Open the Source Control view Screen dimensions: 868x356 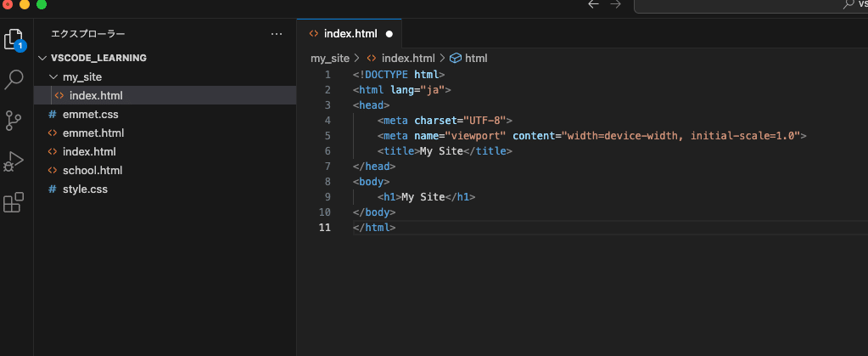(x=14, y=121)
